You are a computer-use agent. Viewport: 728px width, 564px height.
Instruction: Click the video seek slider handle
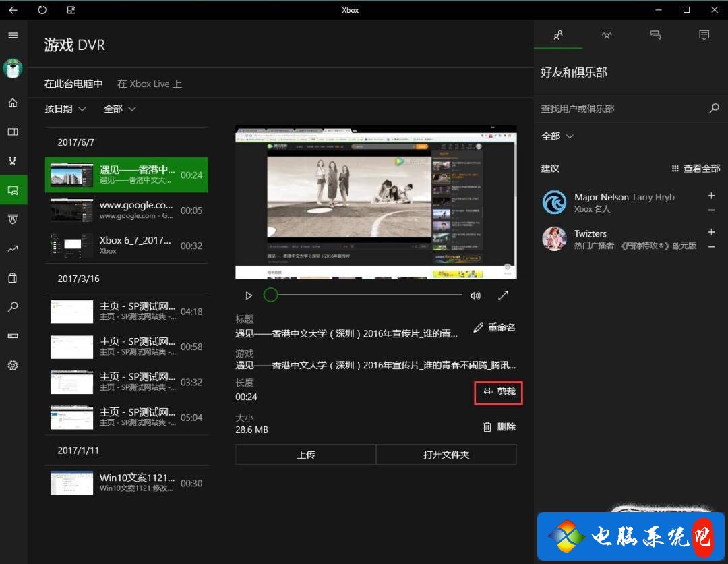[271, 295]
